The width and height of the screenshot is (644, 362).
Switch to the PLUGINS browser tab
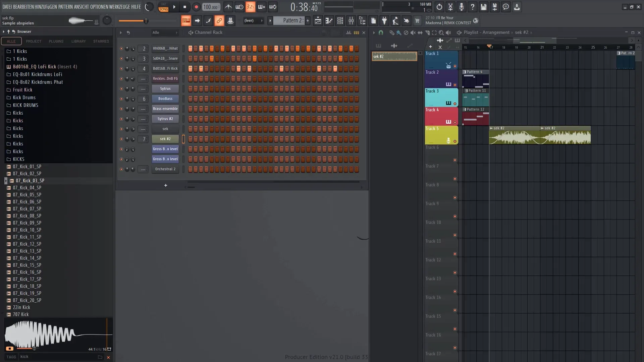pyautogui.click(x=56, y=41)
